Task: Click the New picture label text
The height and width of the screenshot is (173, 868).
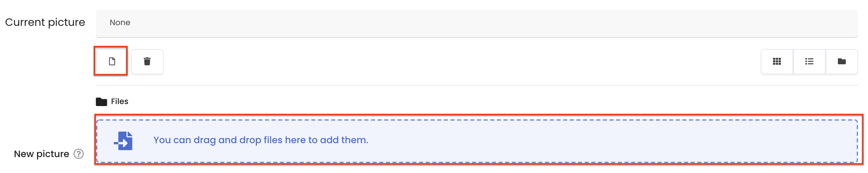Action: point(41,154)
